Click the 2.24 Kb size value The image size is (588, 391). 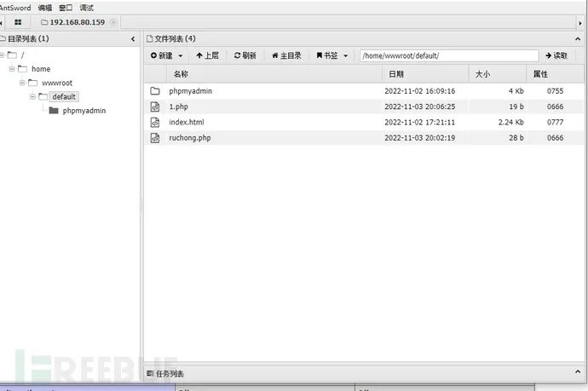coord(510,122)
